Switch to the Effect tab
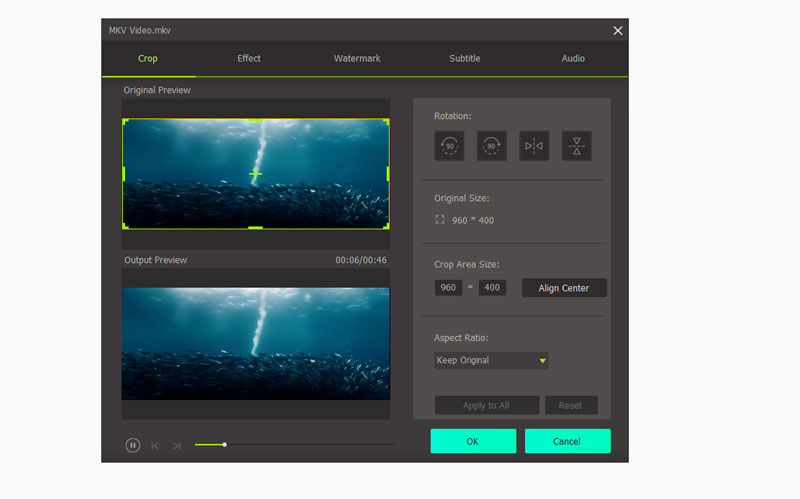 pyautogui.click(x=249, y=59)
